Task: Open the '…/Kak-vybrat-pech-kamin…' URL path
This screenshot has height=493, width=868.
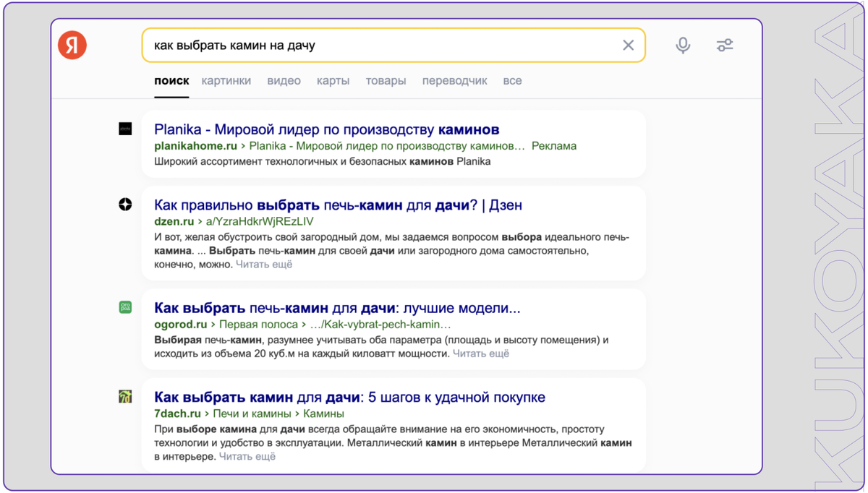Action: click(x=380, y=325)
